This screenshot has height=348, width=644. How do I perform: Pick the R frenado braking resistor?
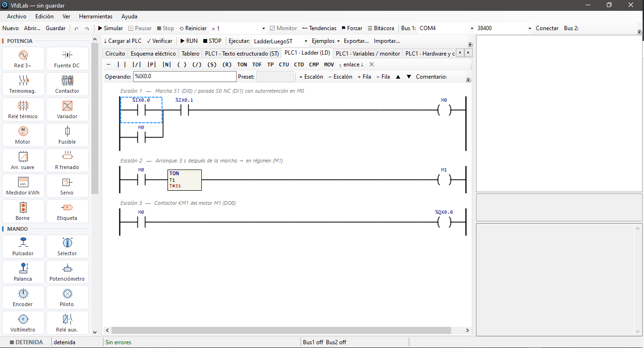click(67, 161)
